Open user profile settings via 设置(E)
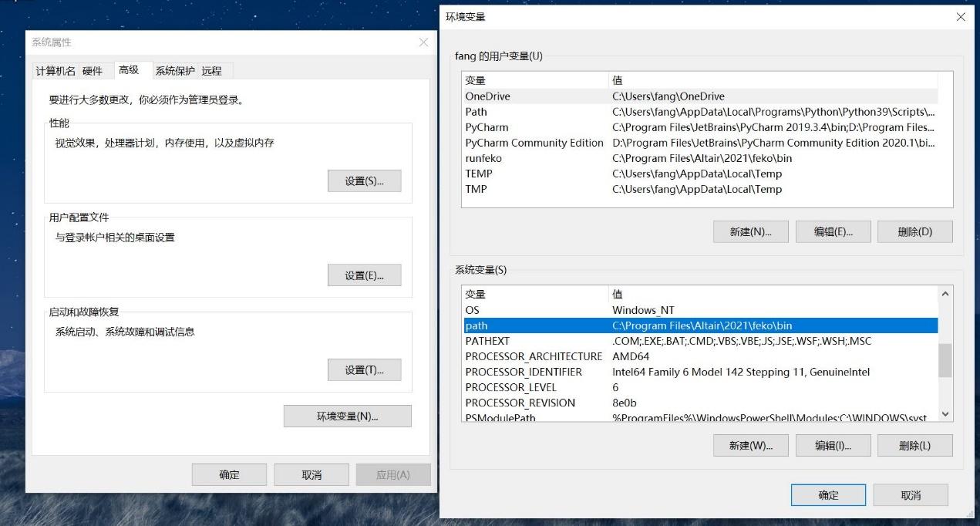The width and height of the screenshot is (980, 526). click(x=364, y=275)
